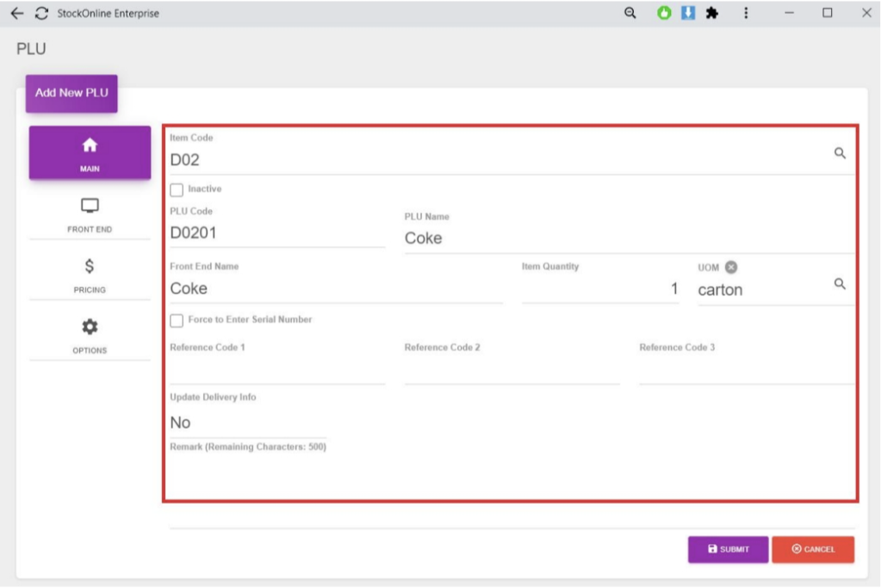Switch to the Front End tab
Viewport: 882px width, 588px height.
click(x=90, y=215)
